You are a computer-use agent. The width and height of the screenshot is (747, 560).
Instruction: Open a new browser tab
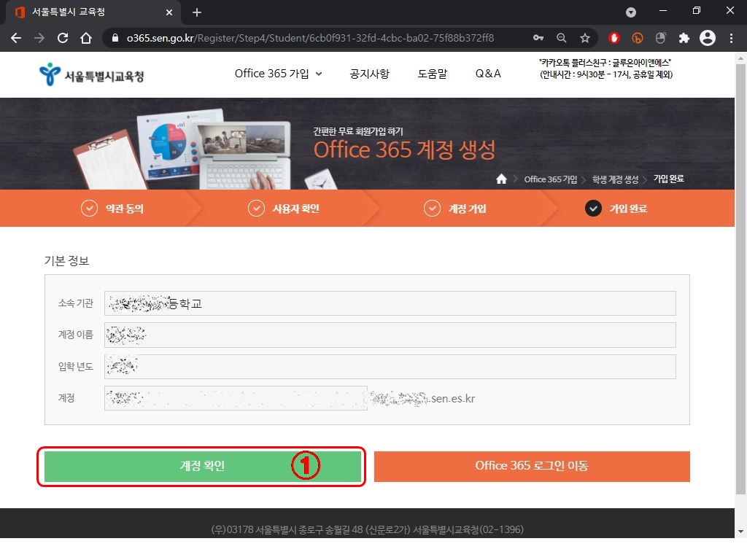(x=197, y=12)
